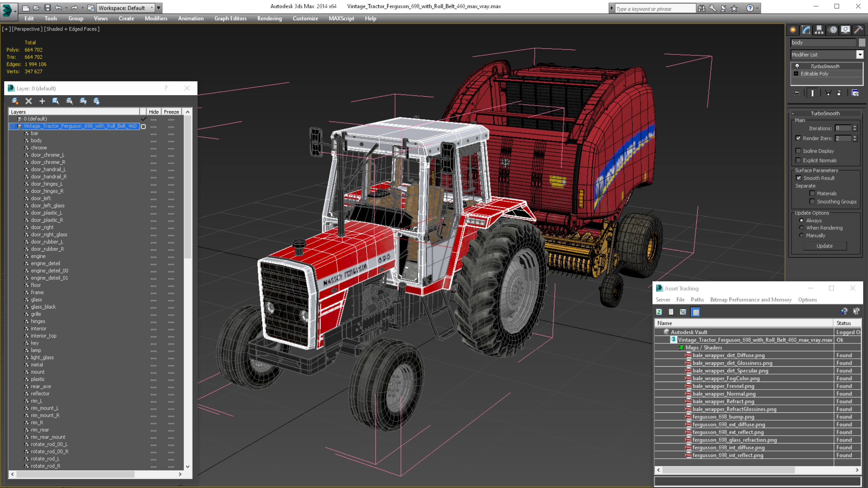This screenshot has width=868, height=488.
Task: Click the New Scene icon in quick access toolbar
Action: tap(26, 8)
